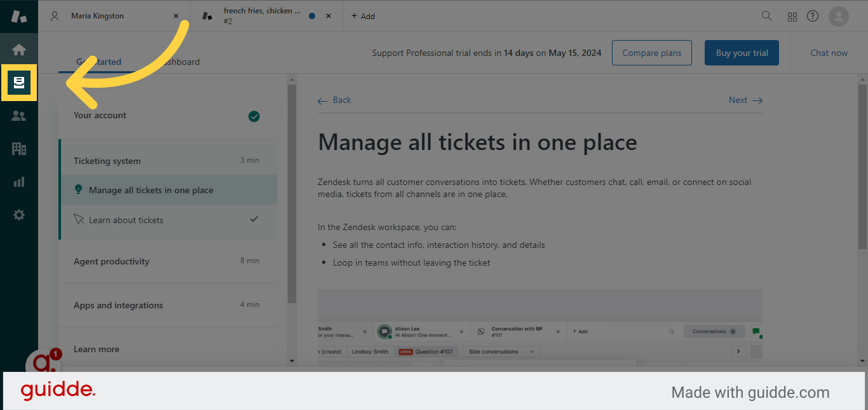Open the Zendesk products tray icon
This screenshot has height=410, width=868.
pyautogui.click(x=792, y=16)
